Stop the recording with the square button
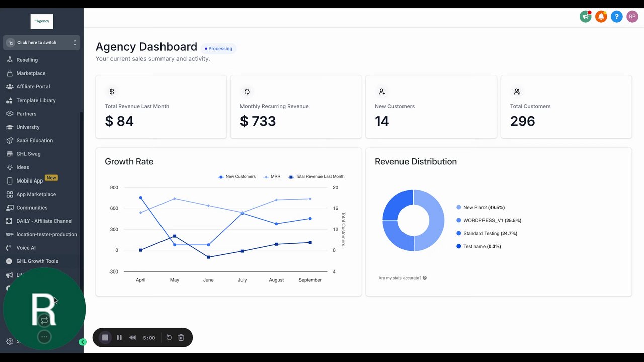 [105, 338]
